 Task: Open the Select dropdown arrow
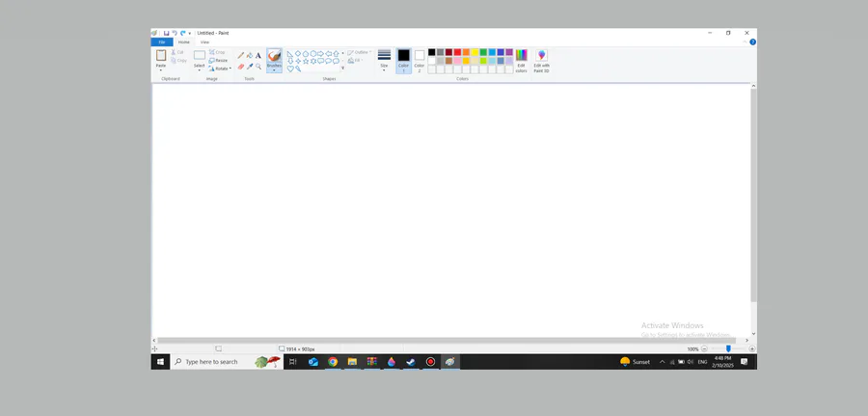pyautogui.click(x=200, y=70)
